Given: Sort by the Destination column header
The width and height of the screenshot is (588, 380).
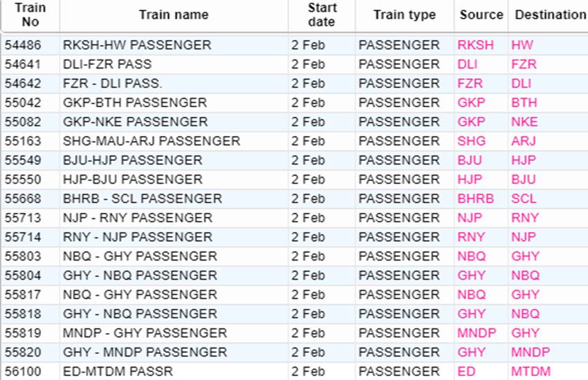Looking at the screenshot, I should click(550, 15).
